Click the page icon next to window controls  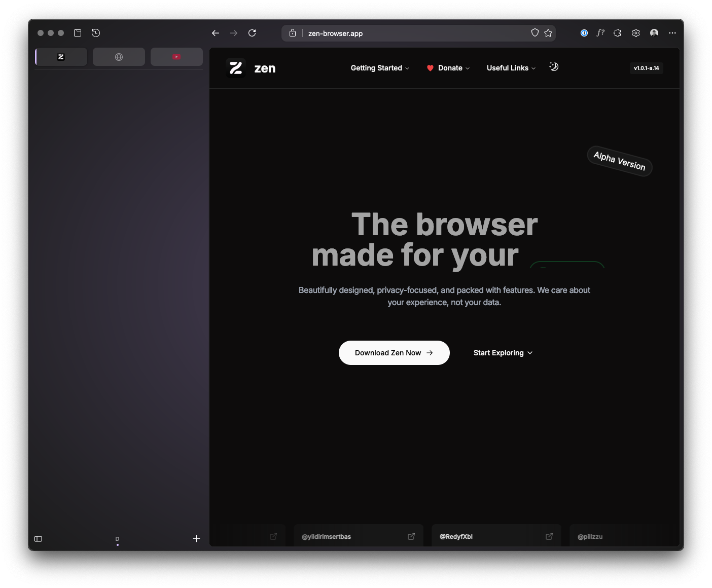tap(78, 33)
